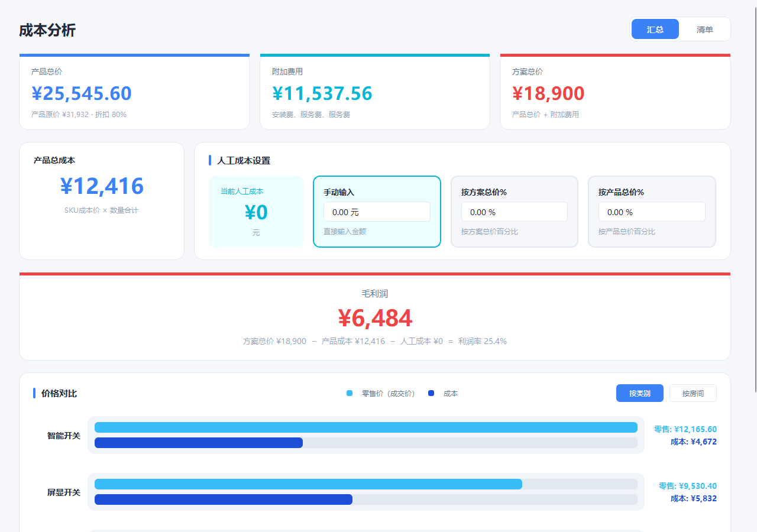Click the gross profit formula line with 利润率 25.4%

375,341
